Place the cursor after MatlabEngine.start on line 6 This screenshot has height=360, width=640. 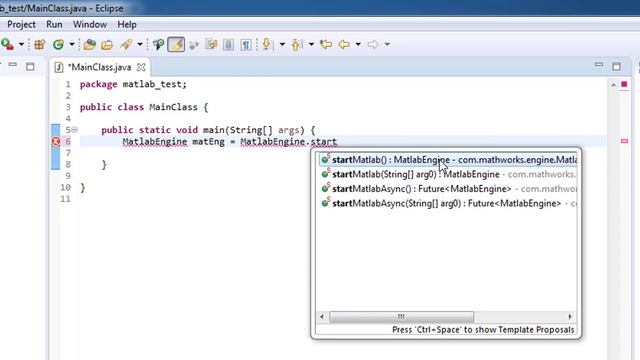[338, 142]
